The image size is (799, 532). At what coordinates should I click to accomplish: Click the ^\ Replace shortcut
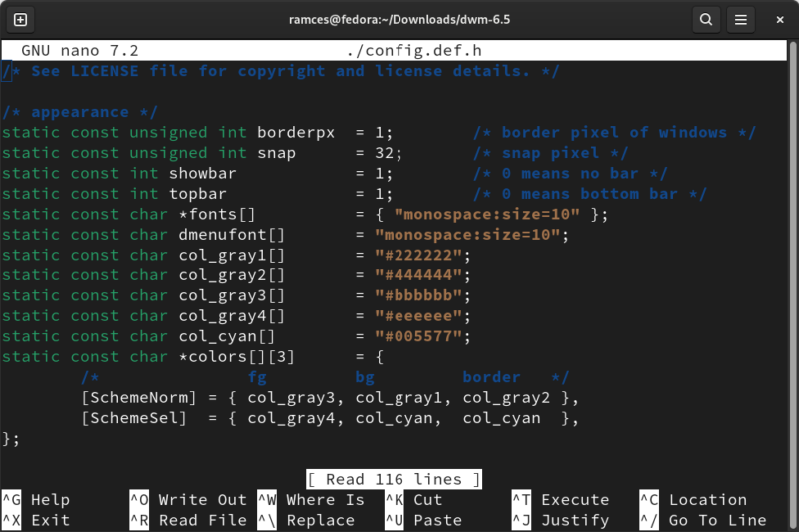[306, 520]
